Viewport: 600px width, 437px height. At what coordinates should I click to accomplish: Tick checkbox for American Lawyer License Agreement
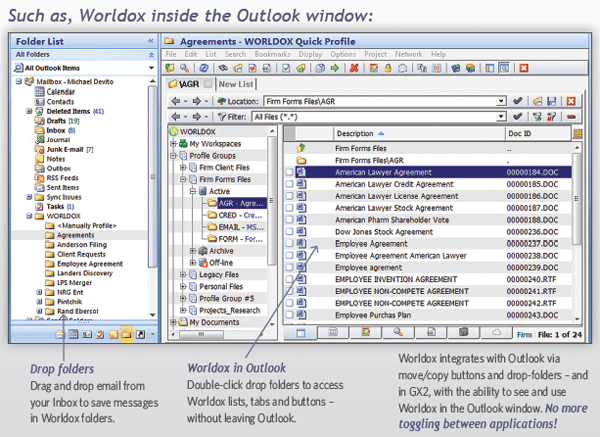click(x=290, y=196)
